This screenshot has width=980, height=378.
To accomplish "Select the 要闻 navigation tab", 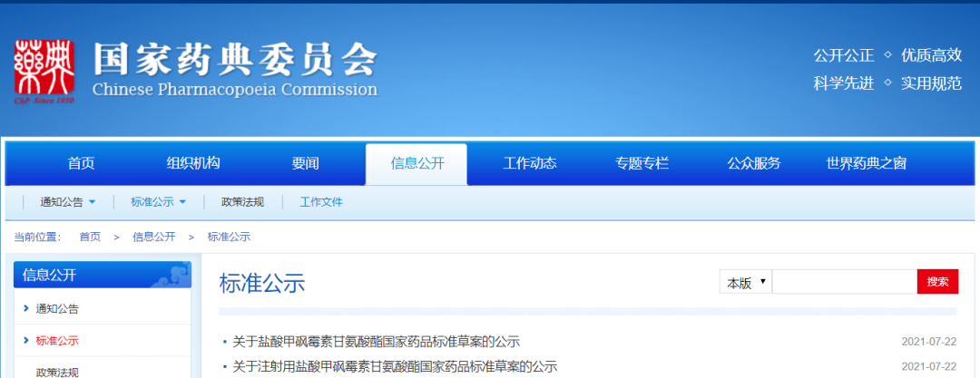I will coord(306,164).
